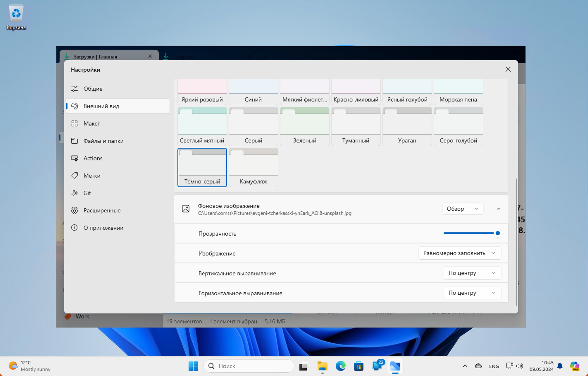Go to the Actions settings section
Screen dimensions: 588x376
click(x=93, y=158)
